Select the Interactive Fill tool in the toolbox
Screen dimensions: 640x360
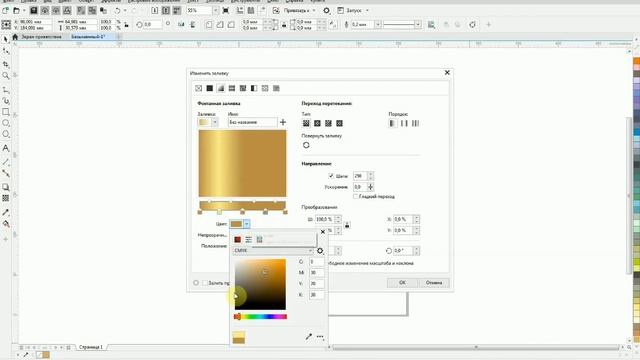pos(6,224)
